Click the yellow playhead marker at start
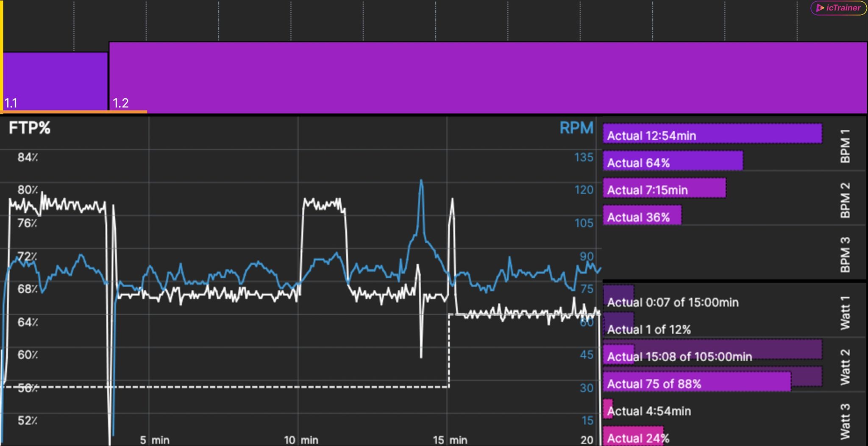 click(2, 55)
